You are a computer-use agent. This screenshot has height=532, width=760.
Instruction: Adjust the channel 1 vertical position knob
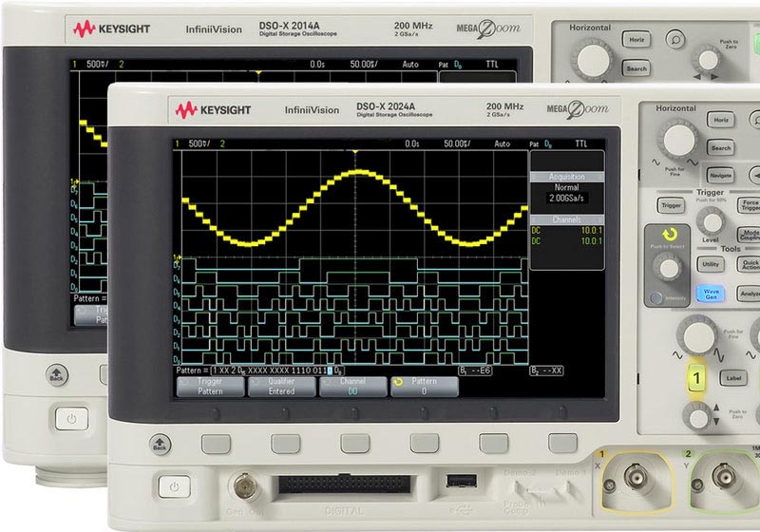click(x=698, y=417)
